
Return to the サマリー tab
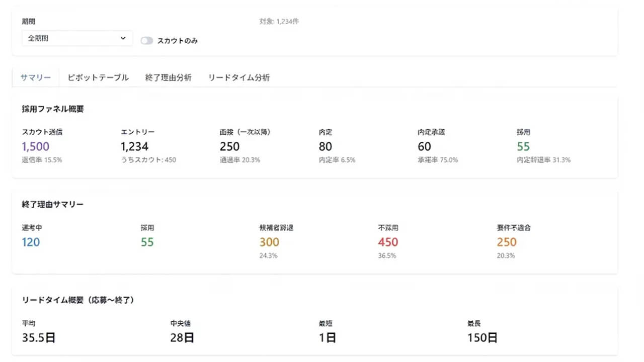(34, 77)
